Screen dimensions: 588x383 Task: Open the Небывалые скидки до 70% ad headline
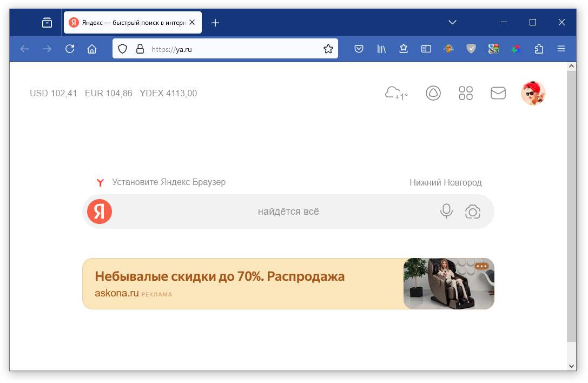(x=220, y=276)
